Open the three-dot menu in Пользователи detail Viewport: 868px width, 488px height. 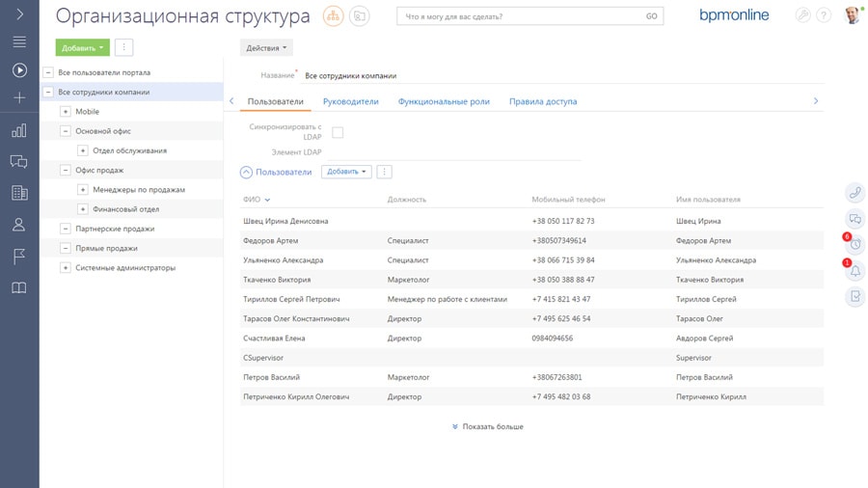(x=384, y=172)
